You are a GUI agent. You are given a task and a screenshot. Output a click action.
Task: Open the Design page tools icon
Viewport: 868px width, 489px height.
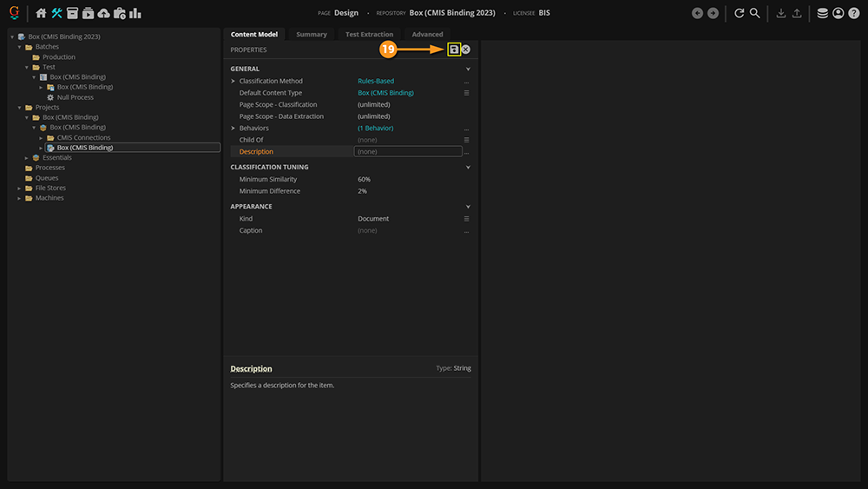click(56, 13)
